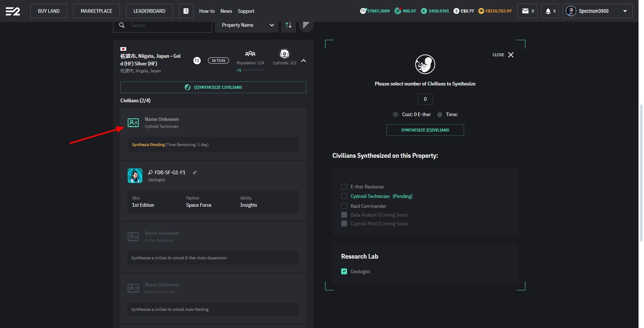Click the property search field

click(x=168, y=25)
